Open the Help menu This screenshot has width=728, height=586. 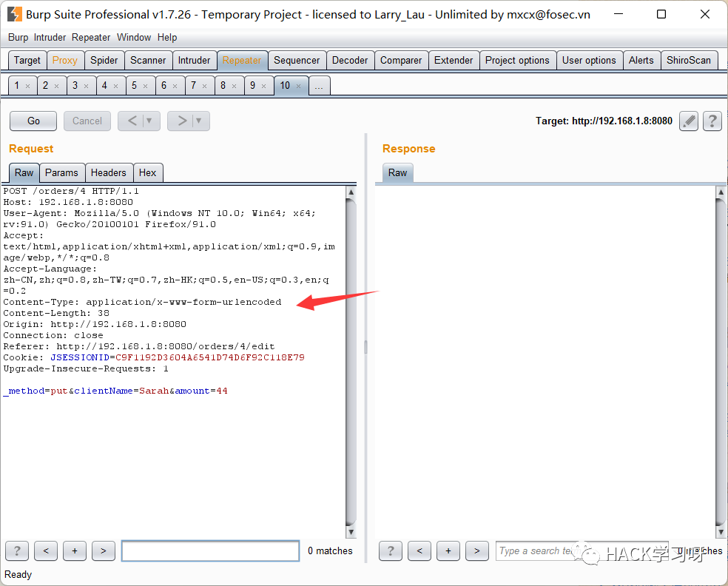click(167, 37)
